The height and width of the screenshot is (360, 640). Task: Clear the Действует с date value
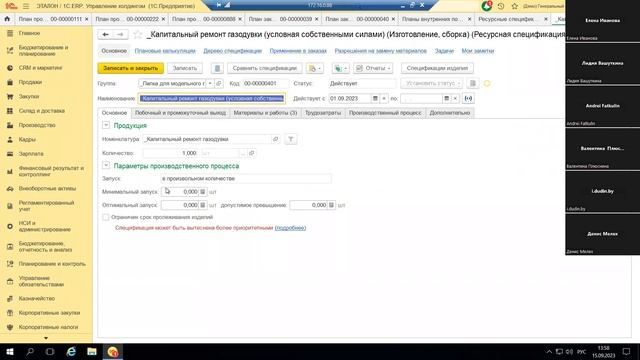point(384,98)
